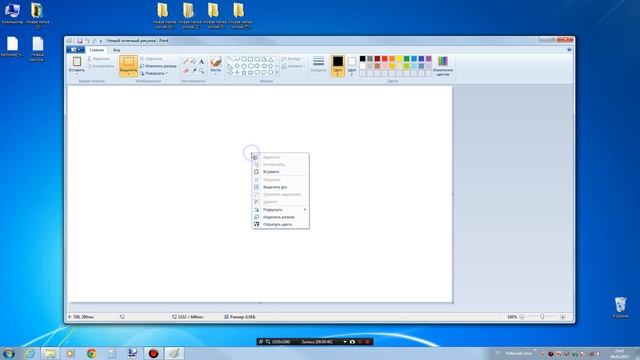Click the Color 2 (Цвет 2) button

[352, 67]
